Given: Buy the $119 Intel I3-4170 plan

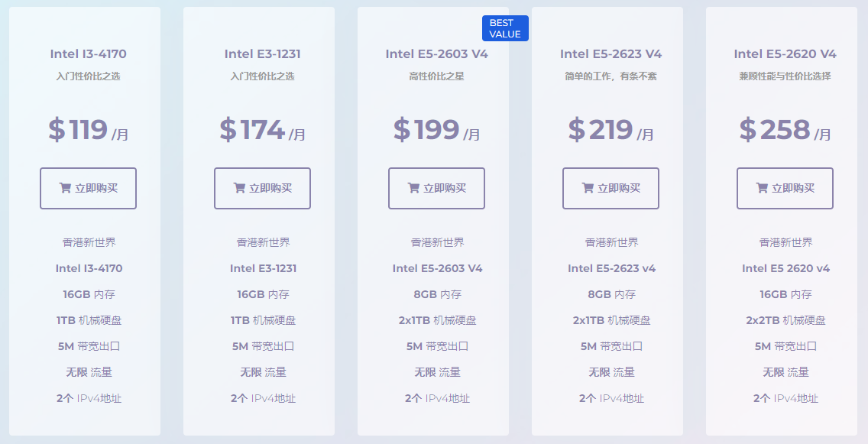Looking at the screenshot, I should tap(88, 188).
